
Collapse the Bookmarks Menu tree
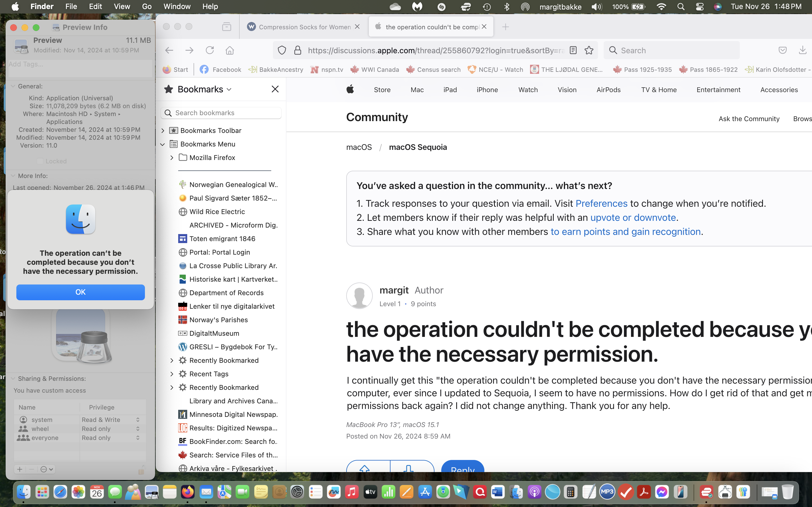coord(162,144)
